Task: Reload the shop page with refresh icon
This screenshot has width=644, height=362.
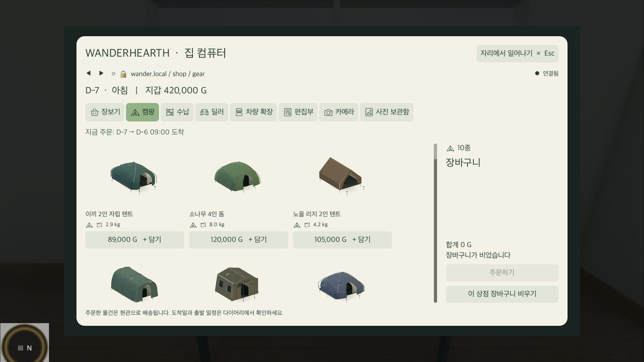Action: coord(113,74)
